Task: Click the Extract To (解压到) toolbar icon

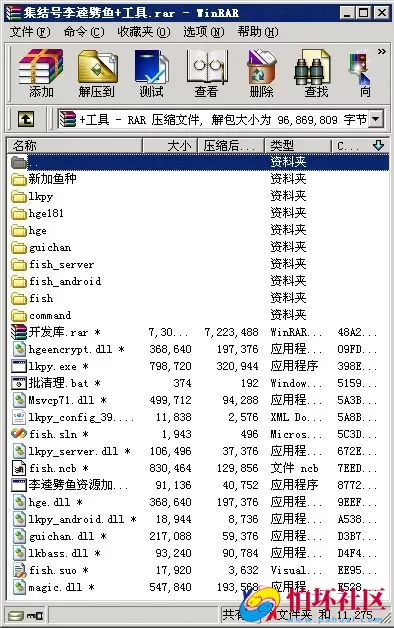Action: (96, 73)
